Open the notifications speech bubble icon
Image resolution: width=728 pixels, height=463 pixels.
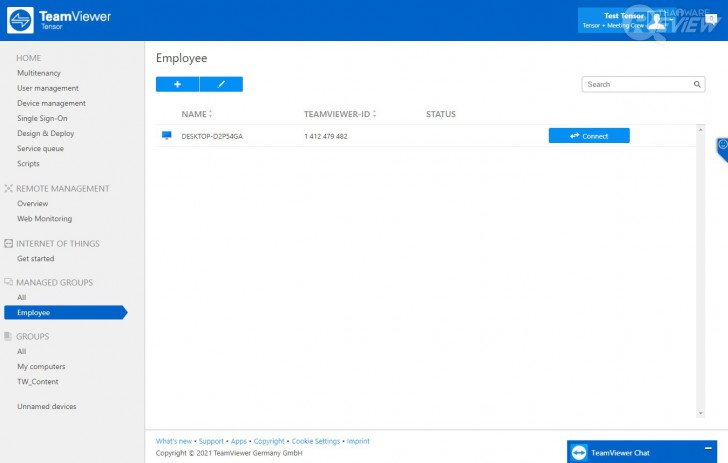pyautogui.click(x=711, y=19)
